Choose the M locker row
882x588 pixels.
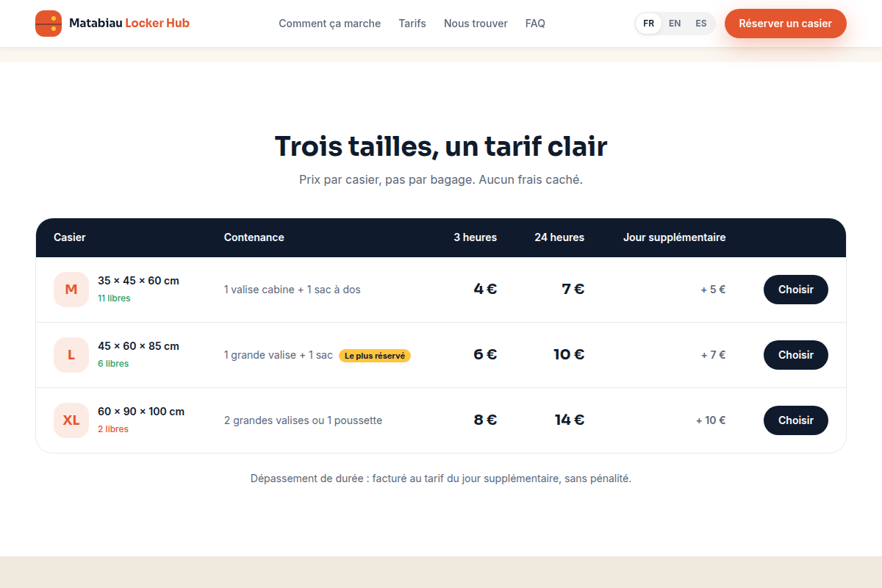pos(796,290)
